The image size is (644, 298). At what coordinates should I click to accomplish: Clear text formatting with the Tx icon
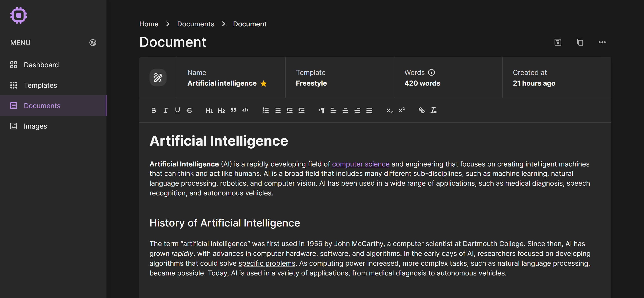(x=434, y=110)
